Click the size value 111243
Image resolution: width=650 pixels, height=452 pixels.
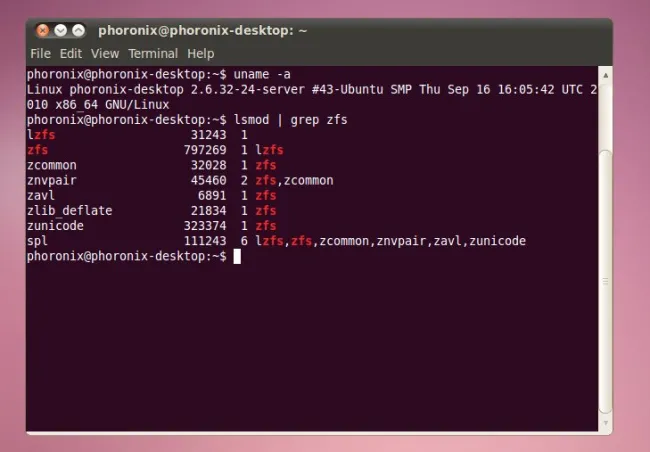205,241
